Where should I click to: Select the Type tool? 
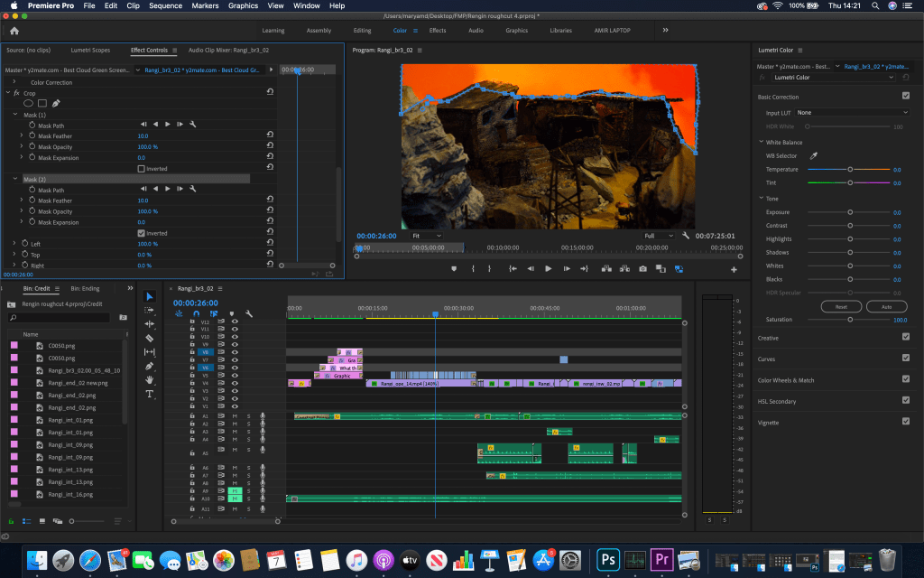click(x=149, y=394)
